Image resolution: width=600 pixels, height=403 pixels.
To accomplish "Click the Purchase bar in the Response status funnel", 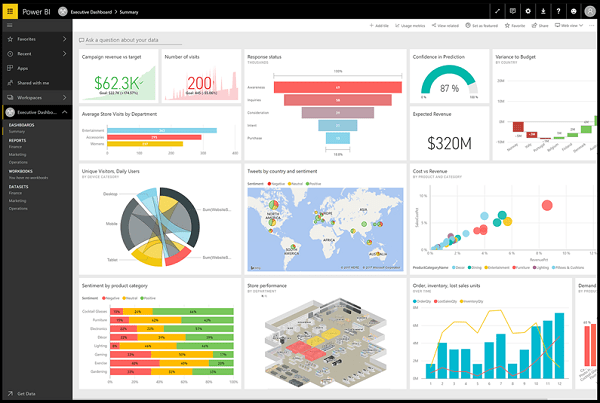I will (338, 138).
